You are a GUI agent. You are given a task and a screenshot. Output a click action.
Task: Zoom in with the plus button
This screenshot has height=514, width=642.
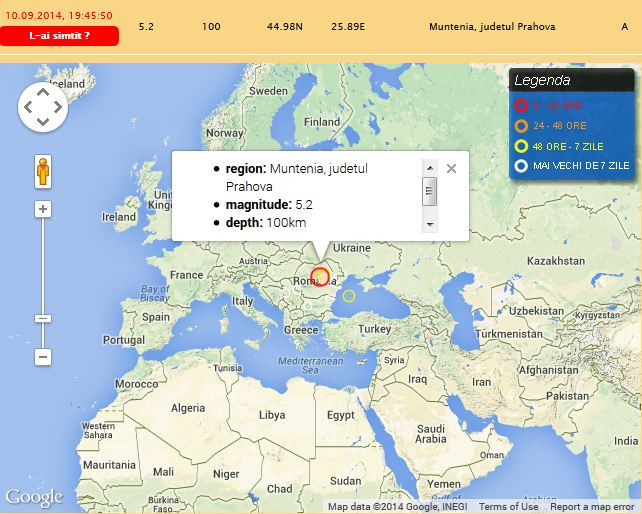coord(43,209)
